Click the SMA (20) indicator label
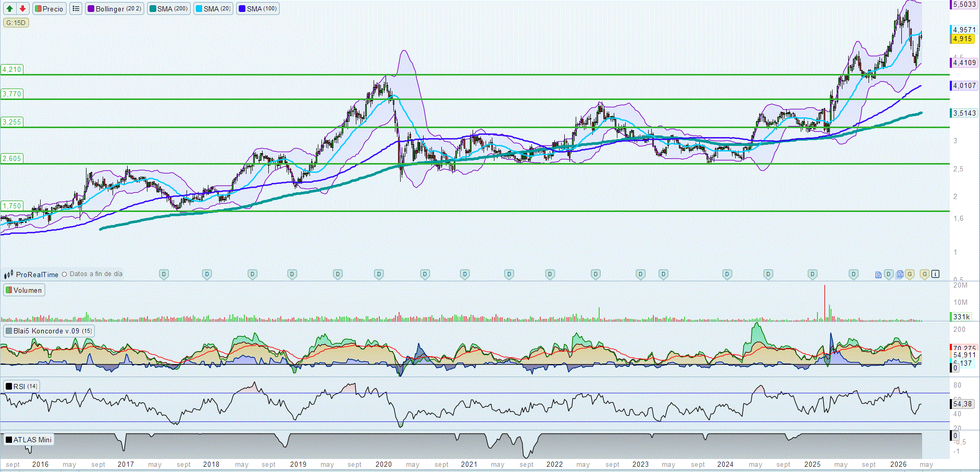Screen dimensions: 980x472 point(213,9)
